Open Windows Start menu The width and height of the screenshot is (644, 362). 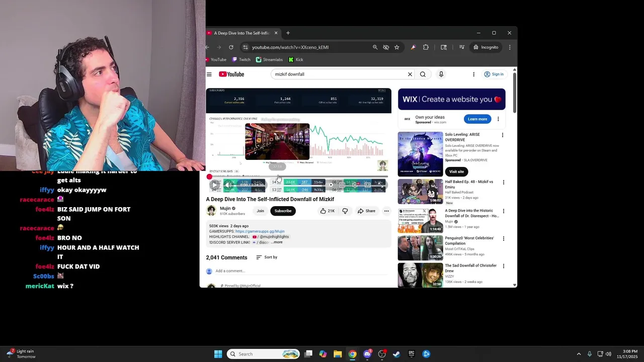(218, 354)
